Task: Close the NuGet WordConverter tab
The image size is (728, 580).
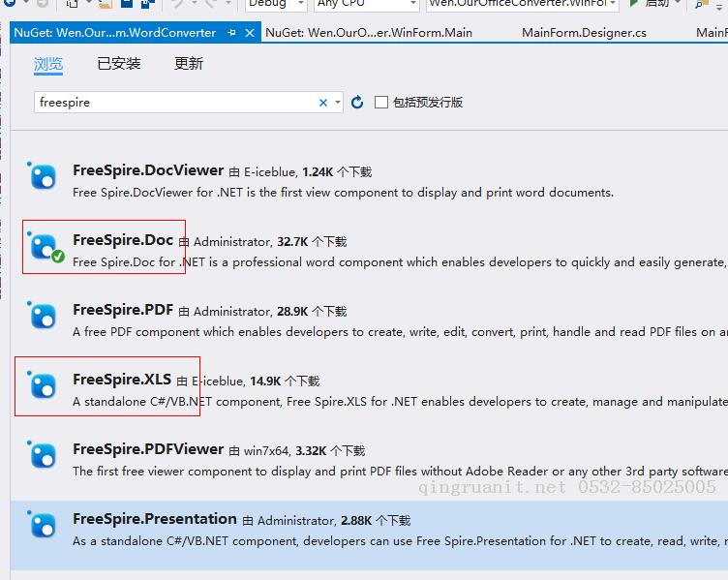Action: pos(250,33)
